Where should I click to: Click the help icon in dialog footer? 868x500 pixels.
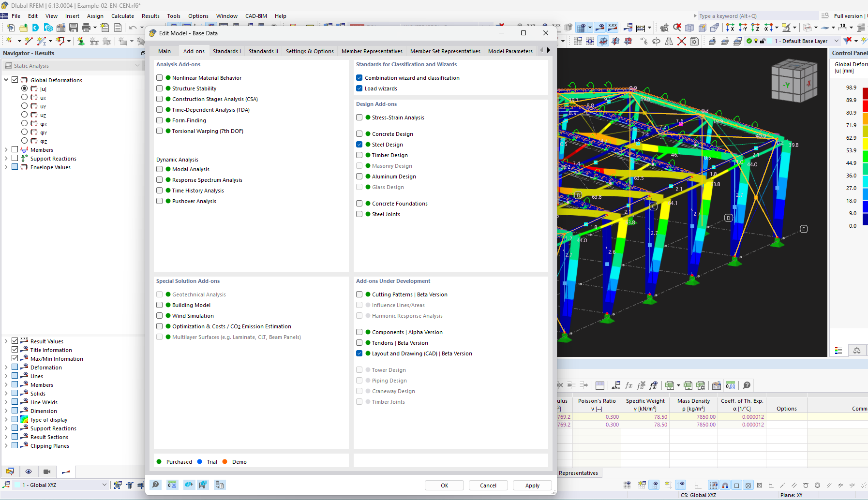(x=155, y=485)
